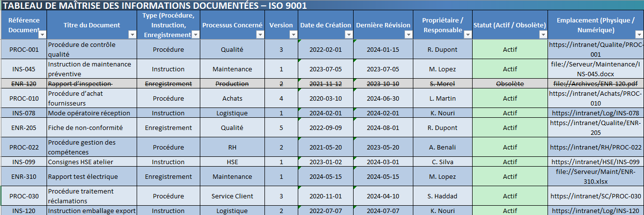Image resolution: width=644 pixels, height=215 pixels.
Task: Select the PROC-001 reference cell
Action: (24, 49)
